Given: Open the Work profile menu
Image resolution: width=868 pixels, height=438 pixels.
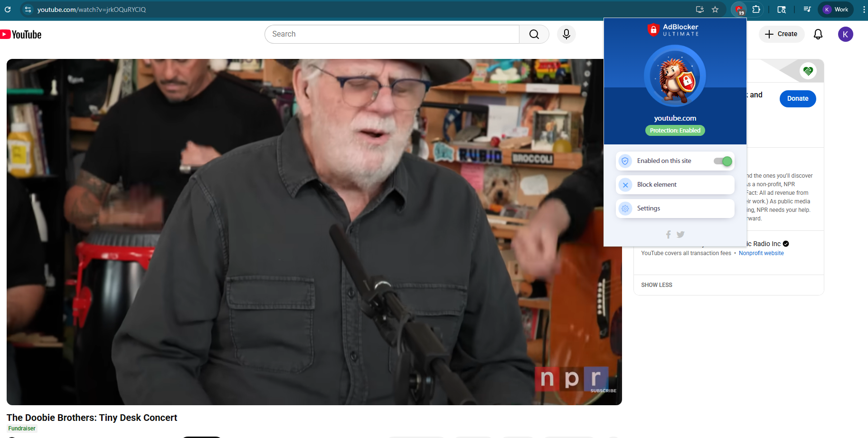Looking at the screenshot, I should (836, 10).
